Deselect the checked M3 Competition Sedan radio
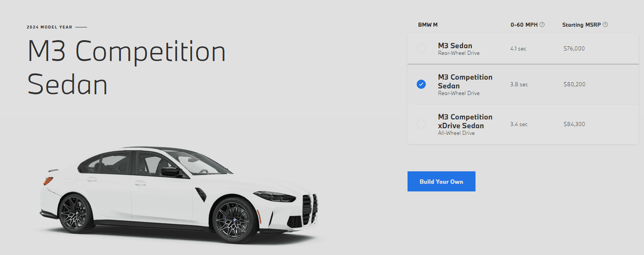Viewport: 644px width, 255px height. click(421, 84)
